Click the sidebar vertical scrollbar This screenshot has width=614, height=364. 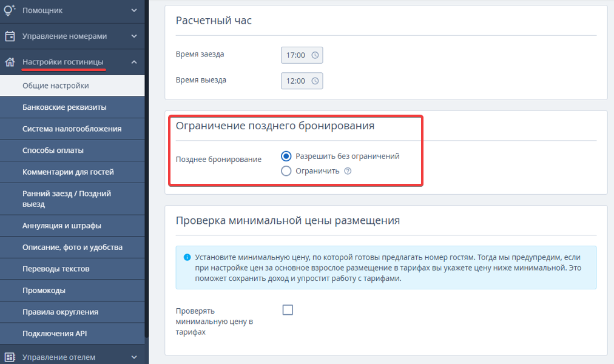(147, 168)
